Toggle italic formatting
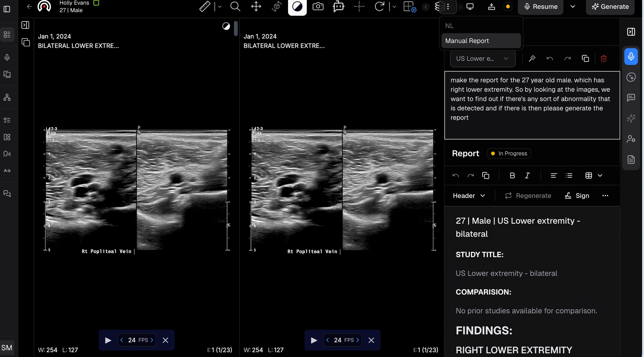644x357 pixels. [527, 175]
